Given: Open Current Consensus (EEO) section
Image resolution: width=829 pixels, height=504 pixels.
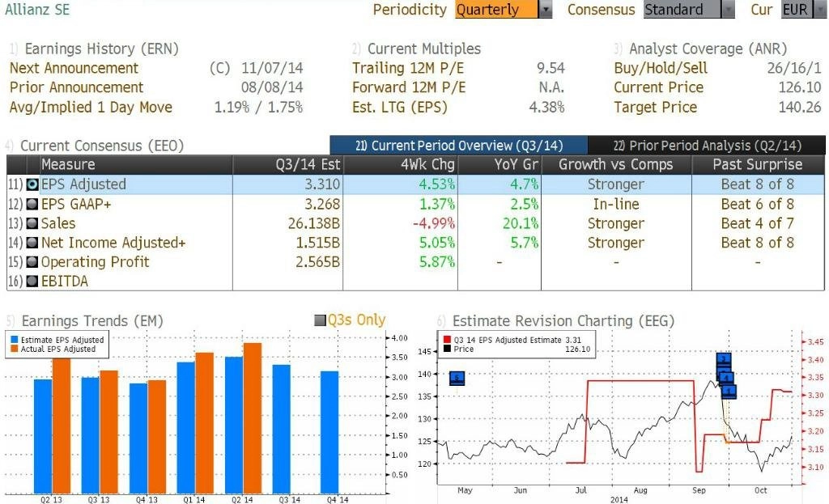Looking at the screenshot, I should tap(102, 146).
